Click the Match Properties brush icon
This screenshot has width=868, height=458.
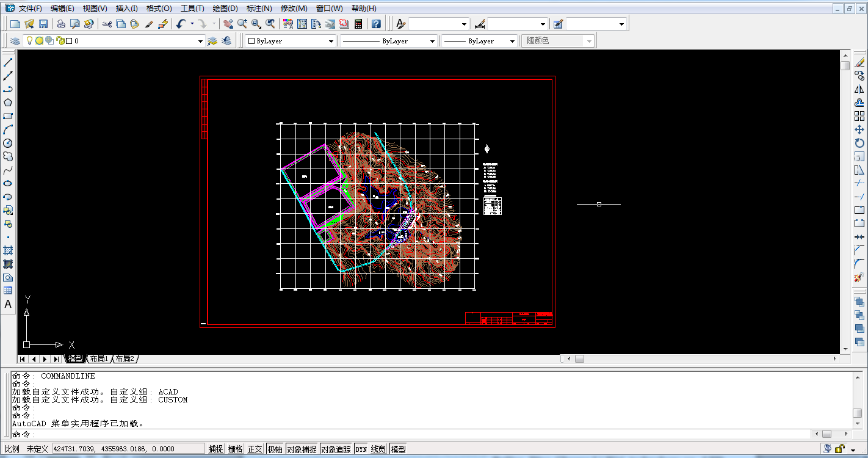149,24
